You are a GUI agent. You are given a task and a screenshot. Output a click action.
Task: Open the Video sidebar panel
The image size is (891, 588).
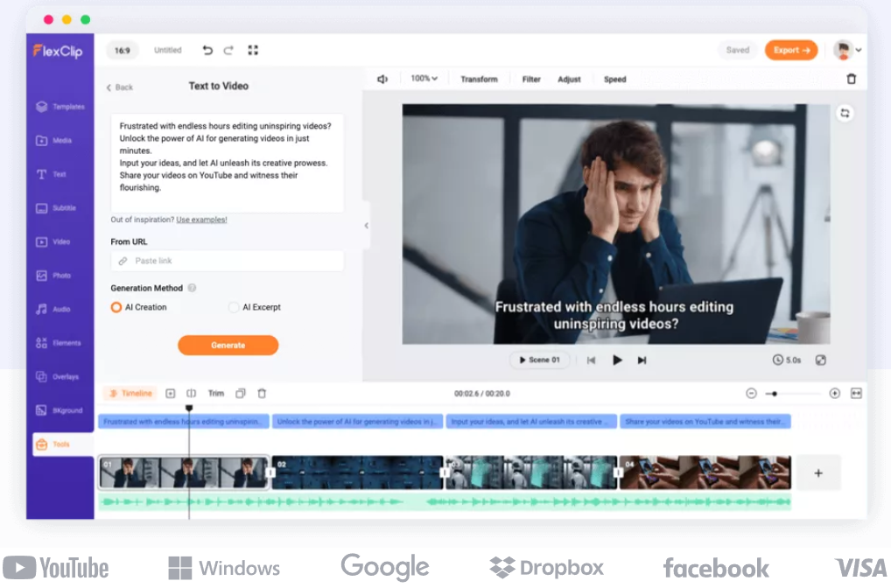tap(53, 242)
